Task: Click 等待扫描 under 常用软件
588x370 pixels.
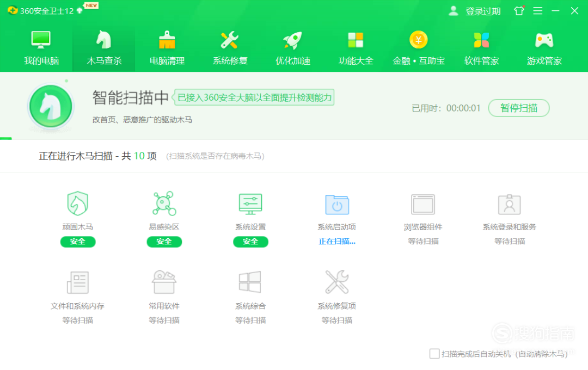Action: (x=164, y=320)
